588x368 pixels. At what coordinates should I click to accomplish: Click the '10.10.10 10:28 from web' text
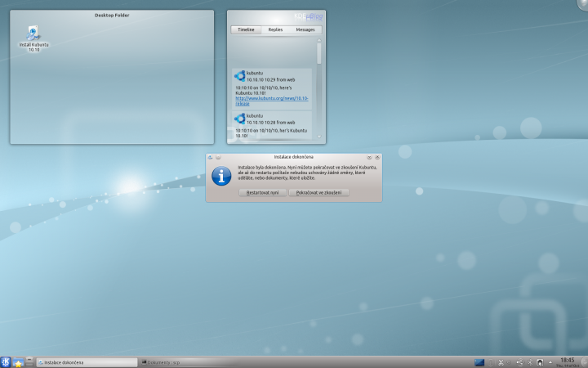270,123
